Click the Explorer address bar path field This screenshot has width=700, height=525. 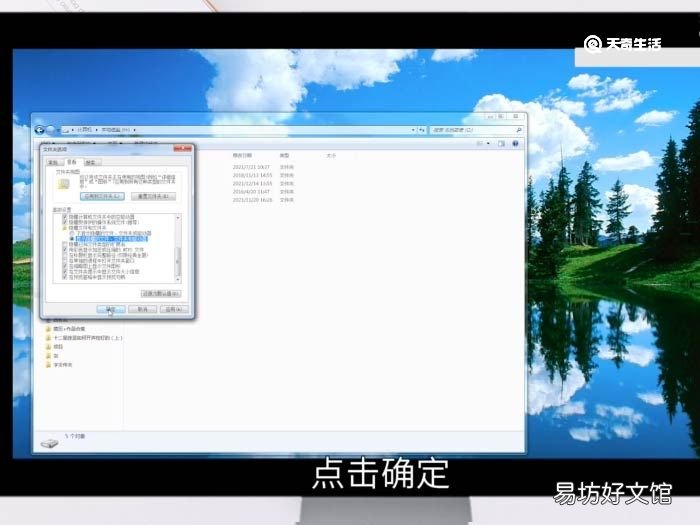point(241,130)
